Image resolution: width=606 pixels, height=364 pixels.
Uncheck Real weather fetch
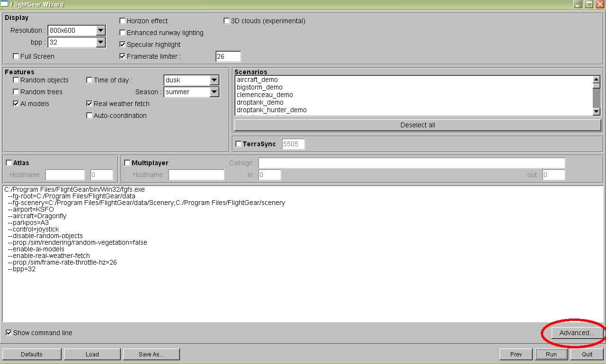(89, 104)
